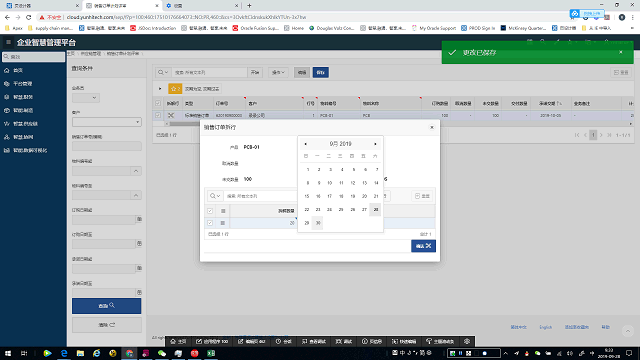Open the dialog grid header actions menu
The height and width of the screenshot is (360, 640).
[x=223, y=211]
